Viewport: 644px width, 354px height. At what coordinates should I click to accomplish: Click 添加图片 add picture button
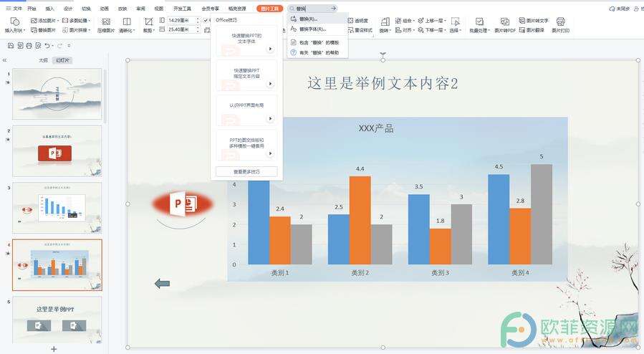pos(44,21)
